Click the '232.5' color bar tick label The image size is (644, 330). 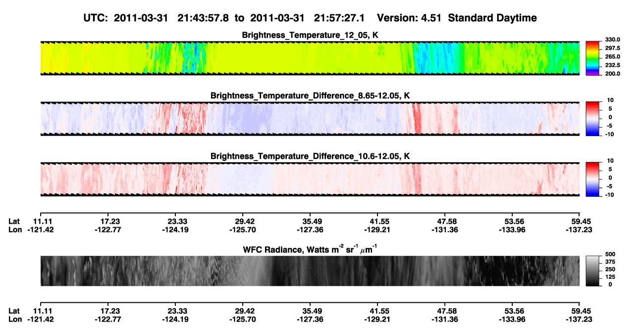pos(613,65)
